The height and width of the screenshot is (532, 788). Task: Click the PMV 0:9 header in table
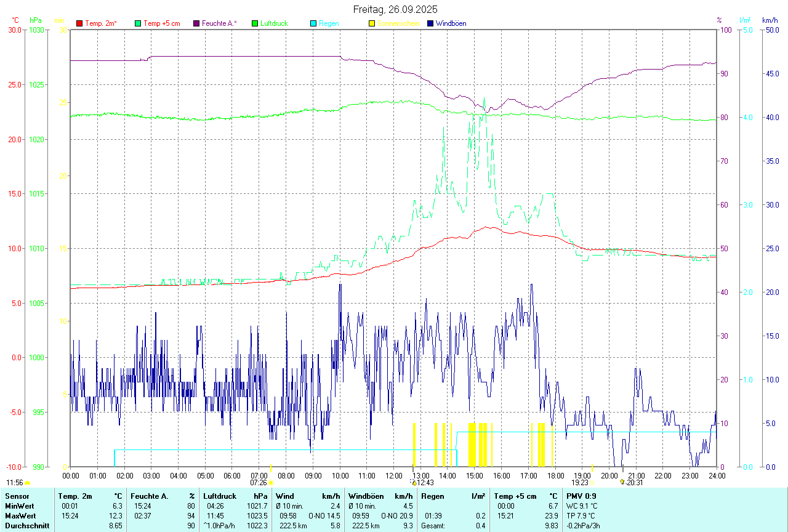pyautogui.click(x=581, y=496)
